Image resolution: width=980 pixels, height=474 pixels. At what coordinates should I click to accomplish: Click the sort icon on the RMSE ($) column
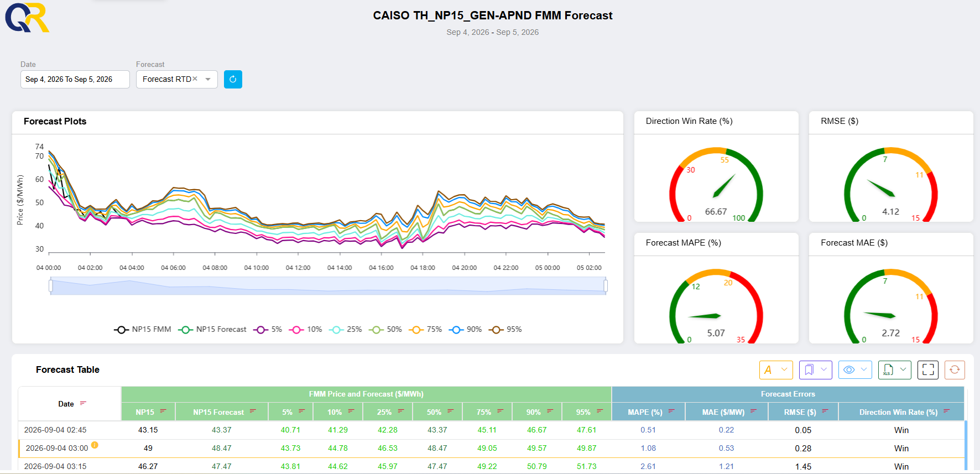(x=825, y=412)
